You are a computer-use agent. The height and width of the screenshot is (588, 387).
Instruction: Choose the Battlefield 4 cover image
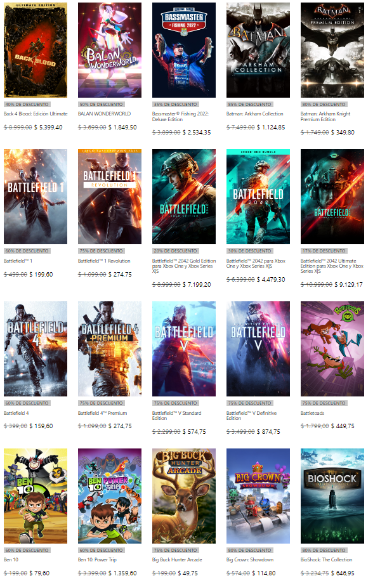point(36,349)
